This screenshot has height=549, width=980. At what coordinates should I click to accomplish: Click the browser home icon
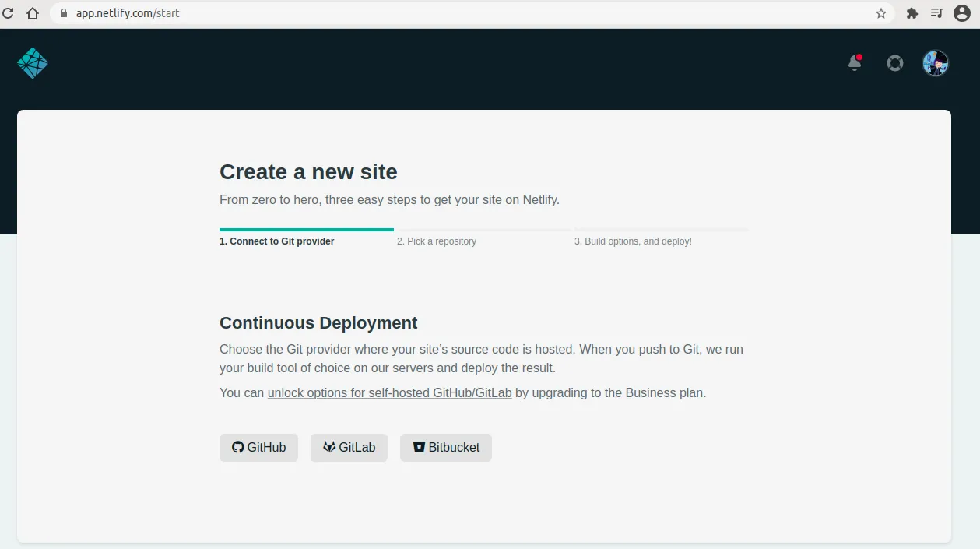click(x=33, y=13)
